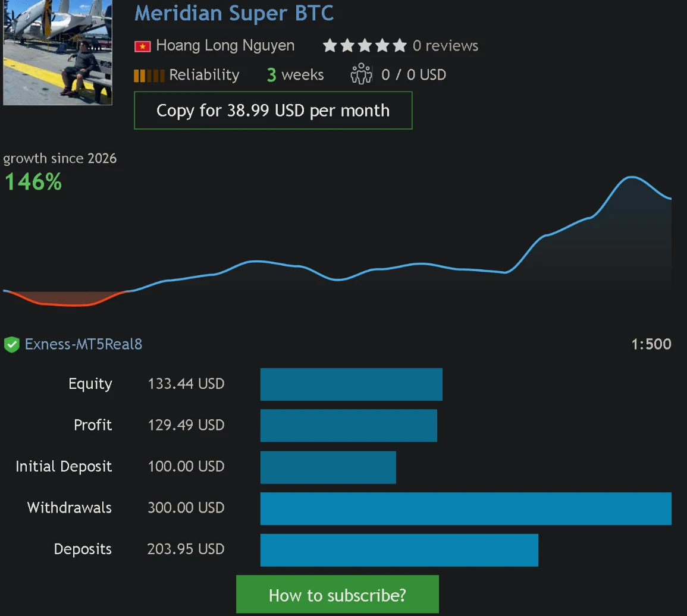This screenshot has height=616, width=687.
Task: Click the Vietnam flag icon
Action: click(x=142, y=46)
